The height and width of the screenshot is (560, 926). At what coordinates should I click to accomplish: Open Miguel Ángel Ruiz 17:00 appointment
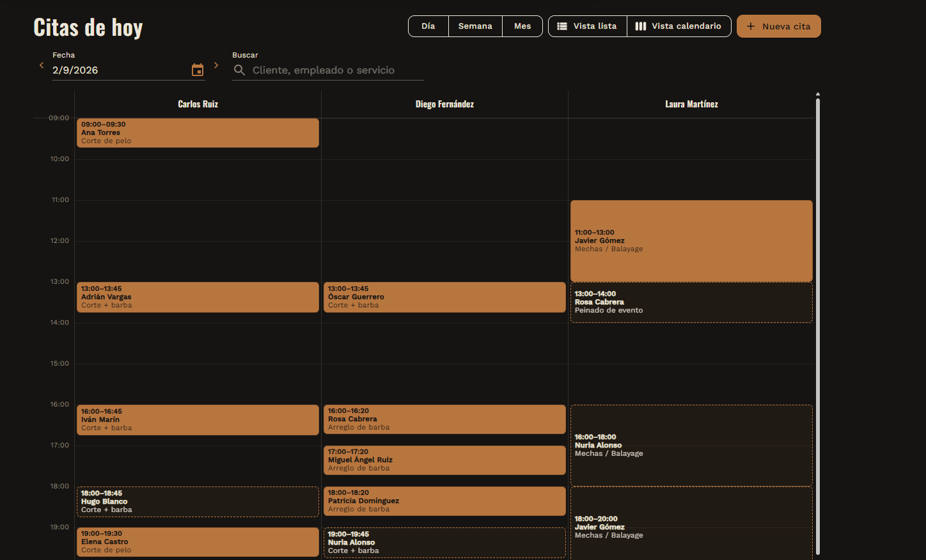point(444,460)
